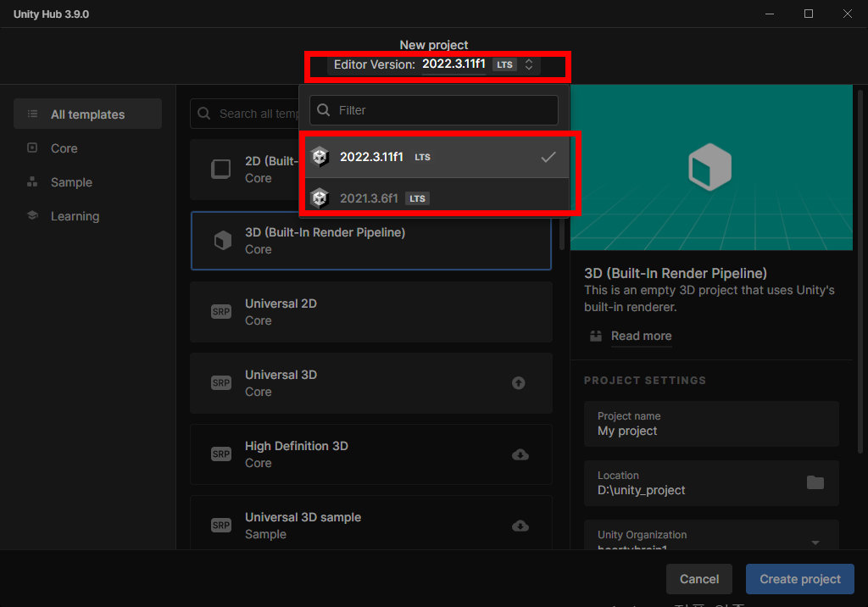Choose the Universal 3D sample template
Viewport: 868px width, 607px height.
pyautogui.click(x=371, y=523)
